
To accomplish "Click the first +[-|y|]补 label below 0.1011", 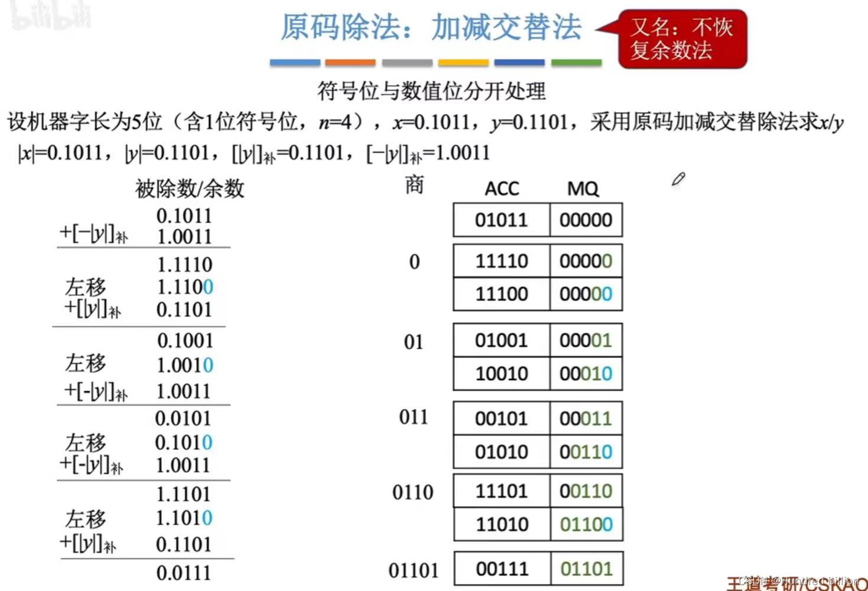I will [x=93, y=235].
